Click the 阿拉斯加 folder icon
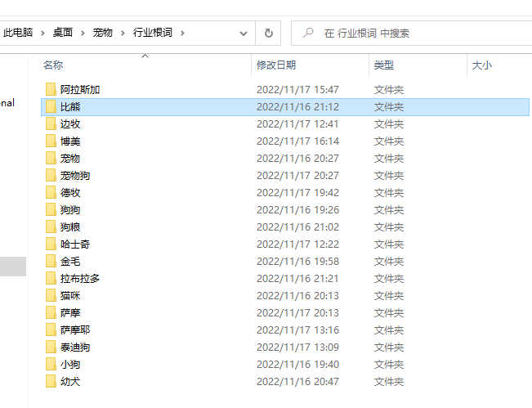The height and width of the screenshot is (408, 532). [x=51, y=90]
